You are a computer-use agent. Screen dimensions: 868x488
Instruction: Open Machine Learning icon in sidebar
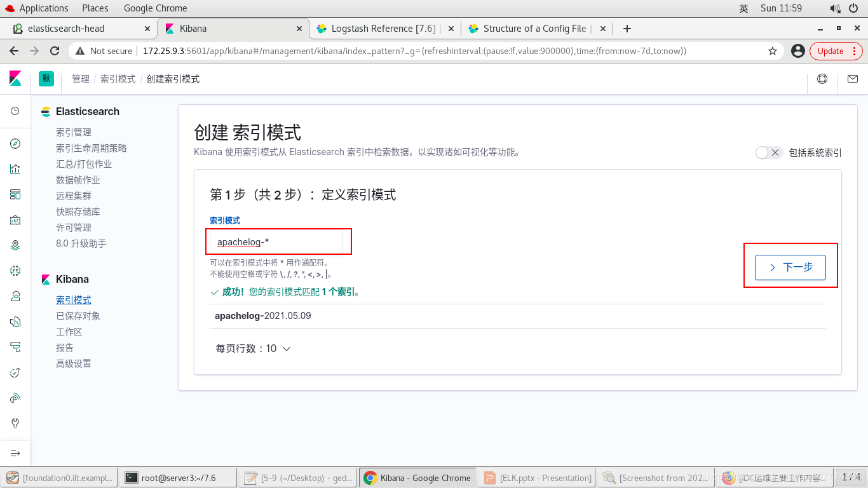(x=15, y=271)
